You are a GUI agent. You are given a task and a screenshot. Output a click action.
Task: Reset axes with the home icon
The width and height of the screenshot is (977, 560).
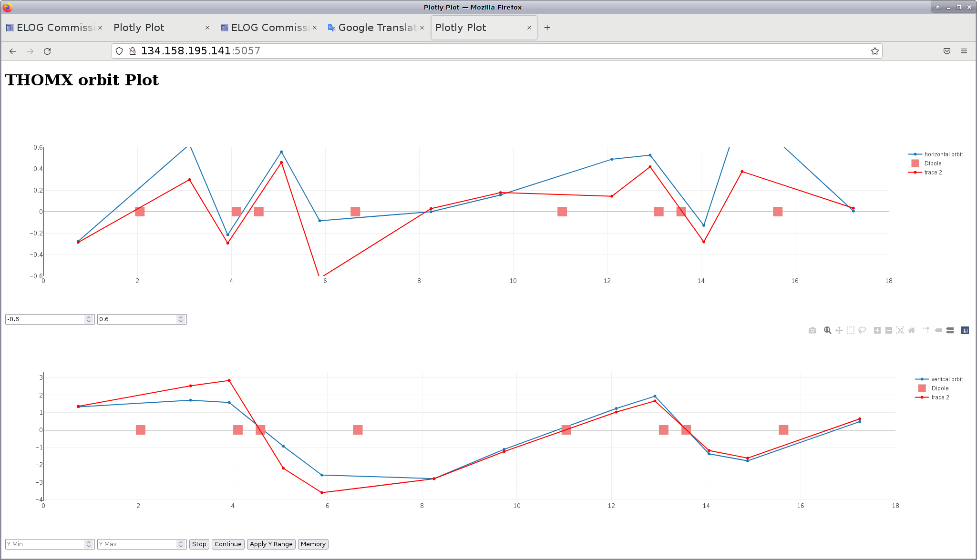pyautogui.click(x=912, y=330)
